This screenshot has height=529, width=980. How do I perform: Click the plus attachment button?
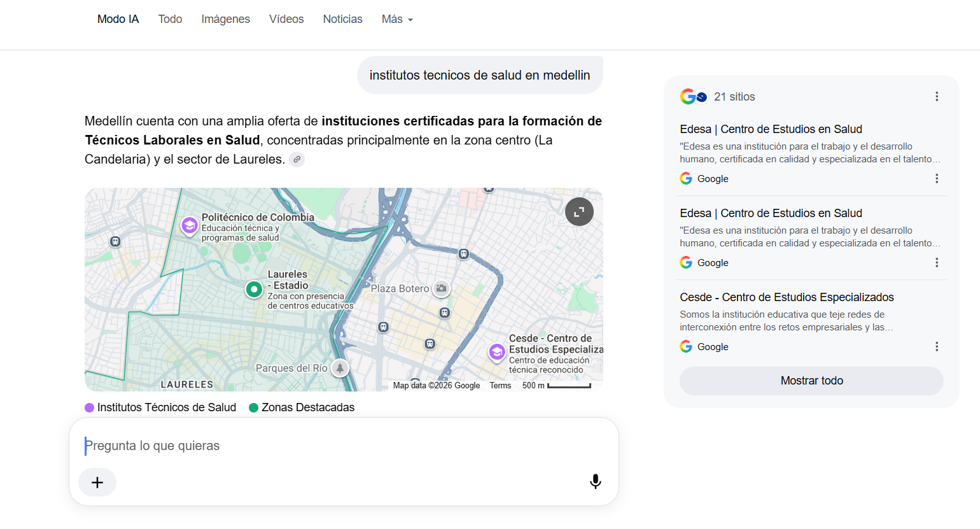tap(97, 483)
